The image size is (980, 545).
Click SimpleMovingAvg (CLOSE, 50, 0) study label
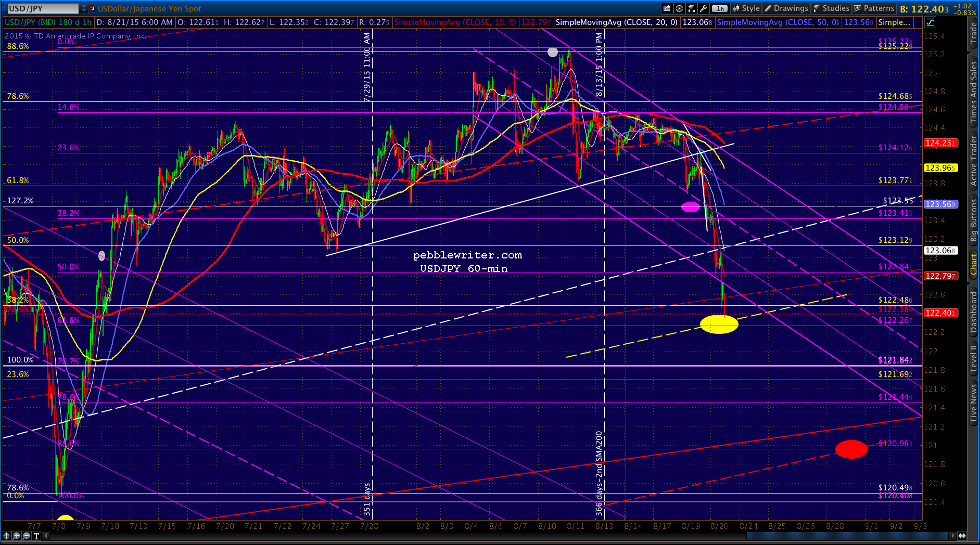tap(778, 22)
